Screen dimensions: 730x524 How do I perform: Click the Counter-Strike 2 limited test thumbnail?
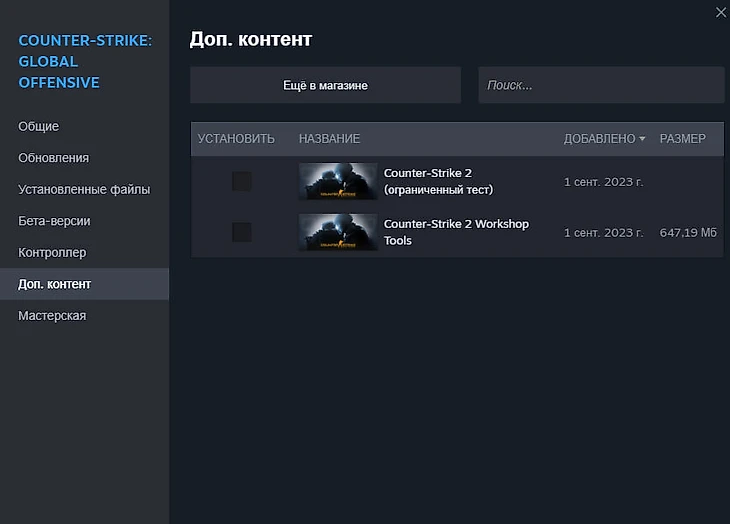pyautogui.click(x=338, y=181)
